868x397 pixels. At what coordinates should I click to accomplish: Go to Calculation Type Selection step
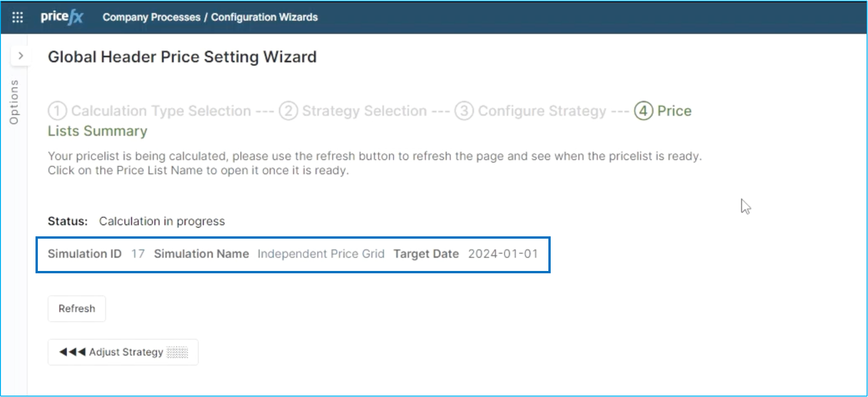tap(161, 111)
